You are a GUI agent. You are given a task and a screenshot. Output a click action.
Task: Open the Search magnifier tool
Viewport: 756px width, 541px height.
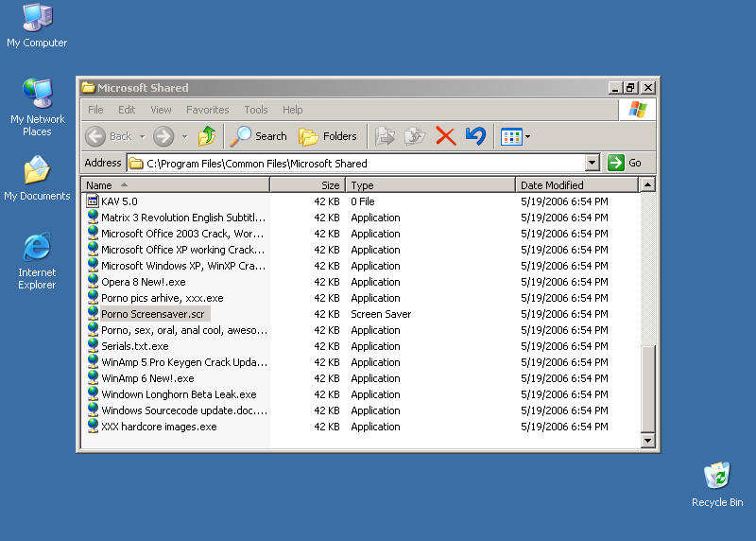pos(258,136)
